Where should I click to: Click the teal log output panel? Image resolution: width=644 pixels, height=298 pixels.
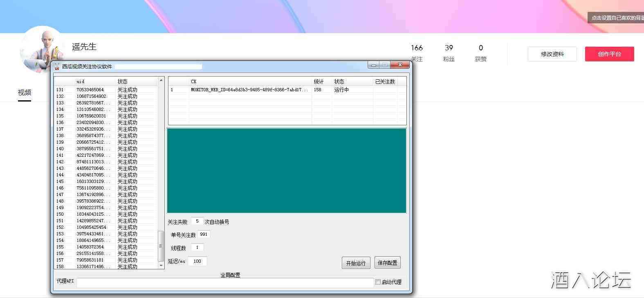(x=287, y=171)
